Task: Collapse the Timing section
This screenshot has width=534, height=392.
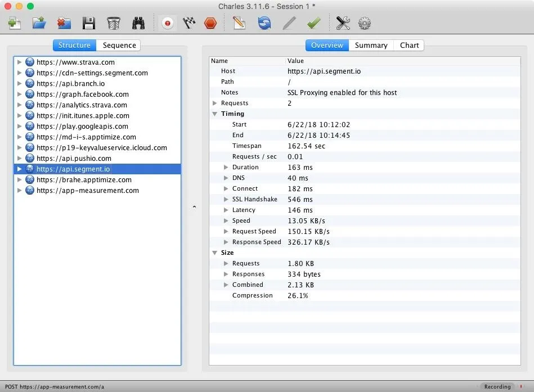Action: [214, 114]
